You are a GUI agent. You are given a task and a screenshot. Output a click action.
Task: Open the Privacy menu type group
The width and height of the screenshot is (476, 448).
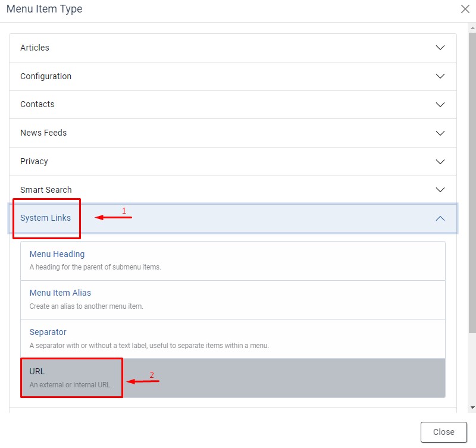(x=34, y=161)
